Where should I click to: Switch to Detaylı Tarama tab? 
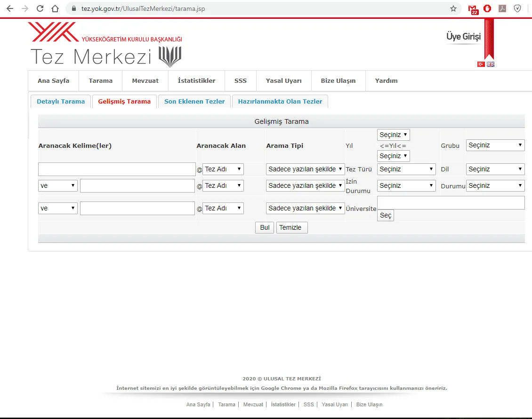pos(61,101)
